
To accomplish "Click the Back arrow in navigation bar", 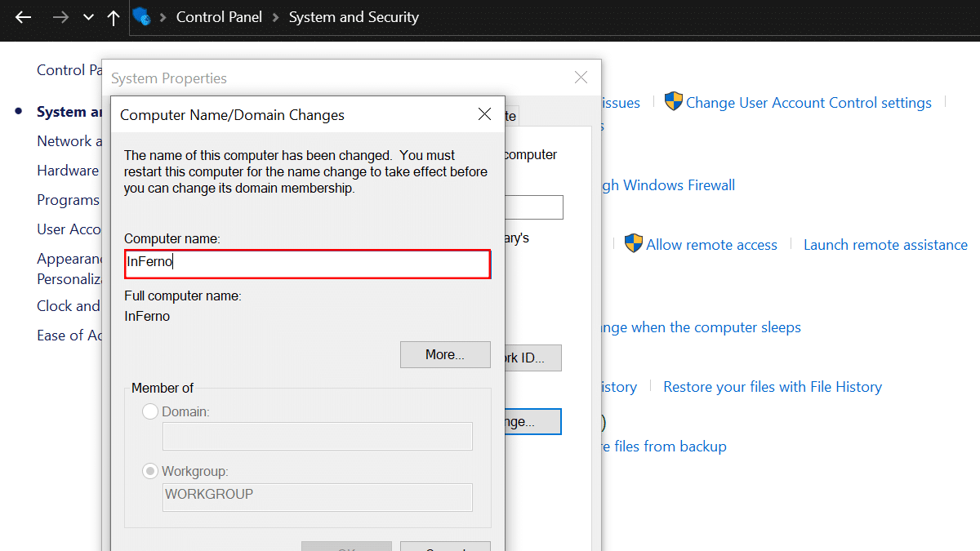I will click(x=23, y=17).
